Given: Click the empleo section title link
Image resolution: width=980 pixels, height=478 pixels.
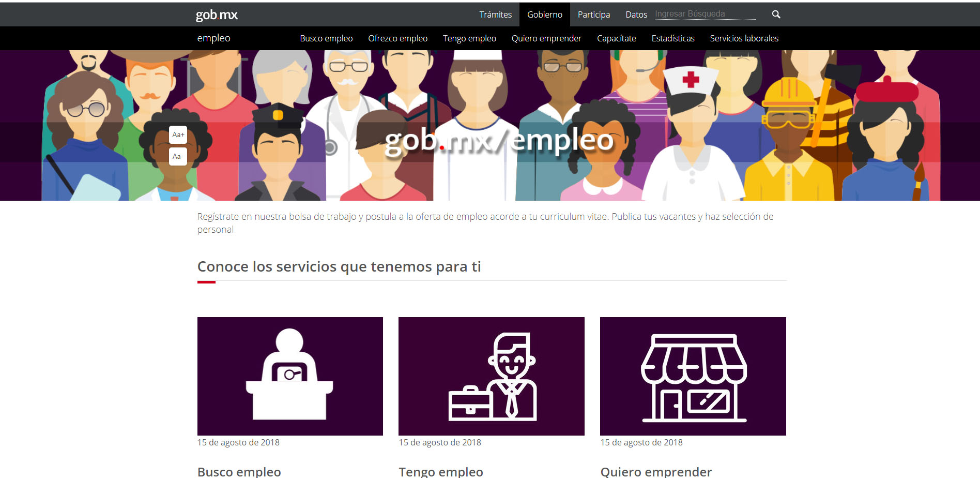Looking at the screenshot, I should (213, 38).
